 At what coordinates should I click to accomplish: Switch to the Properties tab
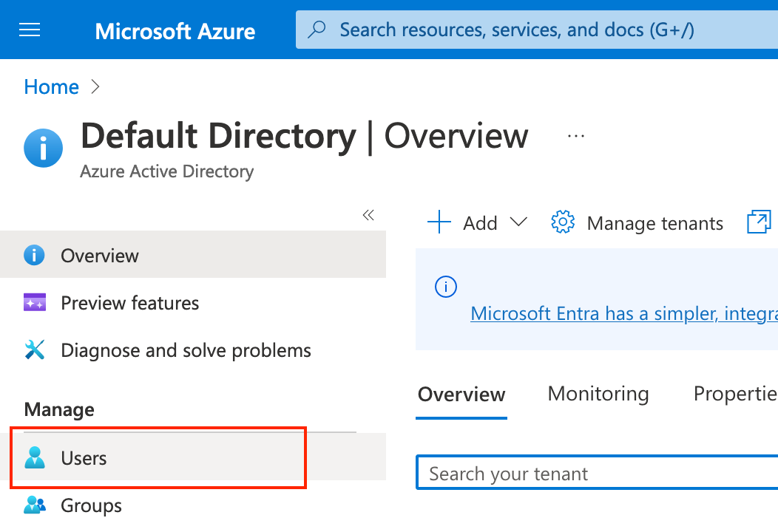[x=735, y=394]
